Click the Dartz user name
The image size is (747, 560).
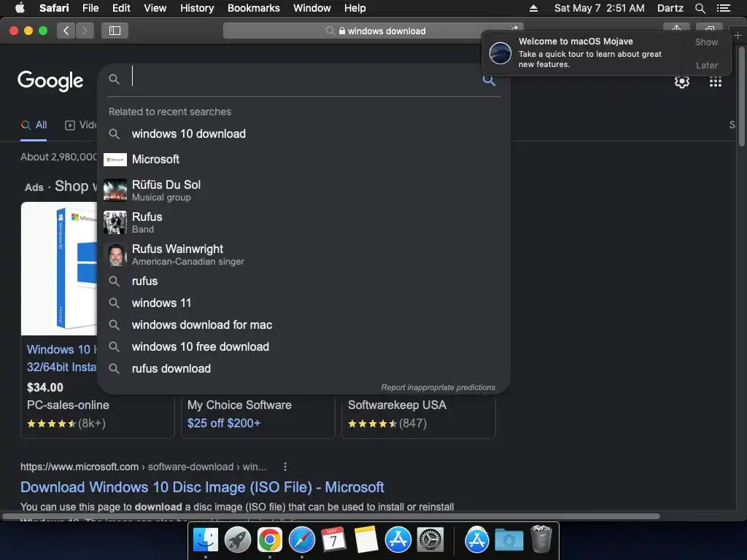(670, 8)
